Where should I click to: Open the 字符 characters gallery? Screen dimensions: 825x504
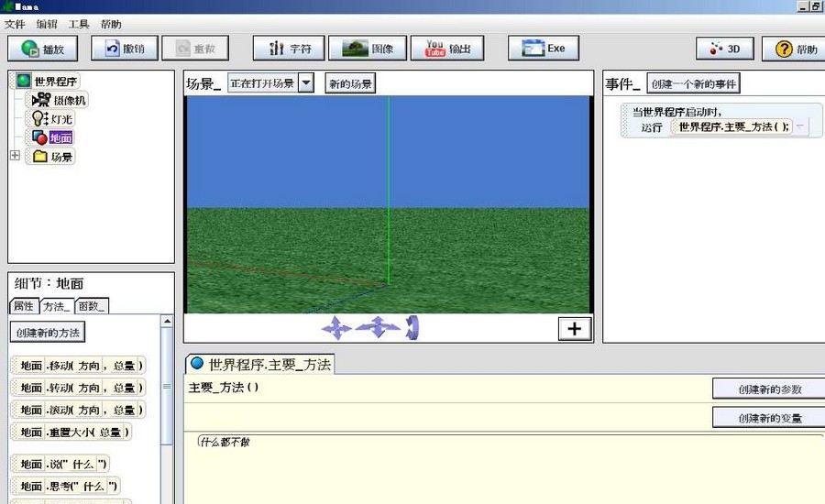tap(289, 49)
